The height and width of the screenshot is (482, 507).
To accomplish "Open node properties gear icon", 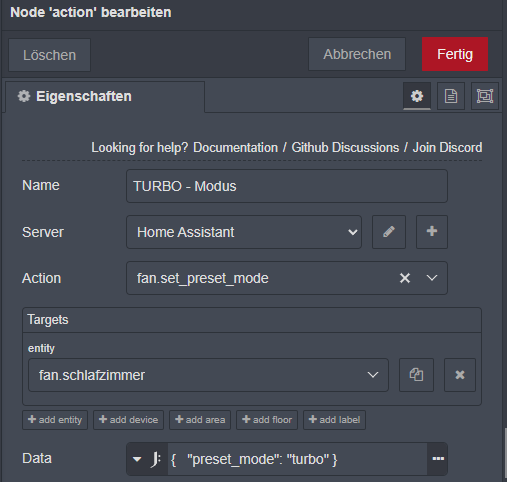I will 417,96.
